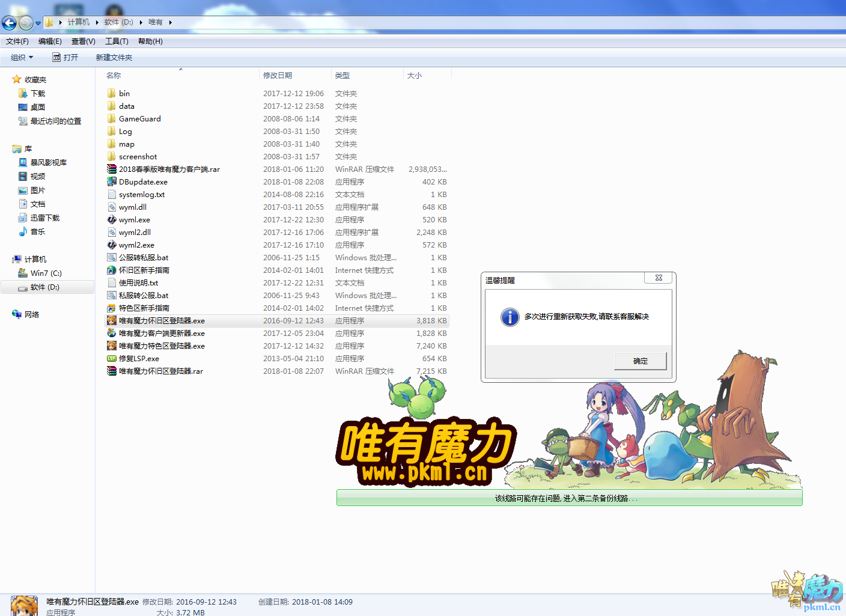Click the 新建文件夹 button
Screen dimensions: 846x616
tap(114, 58)
